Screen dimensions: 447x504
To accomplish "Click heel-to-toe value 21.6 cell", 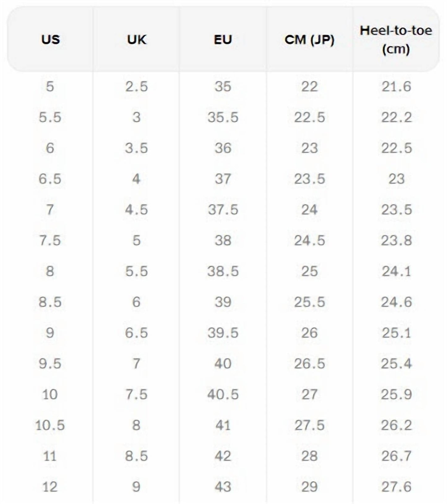I will coord(396,86).
